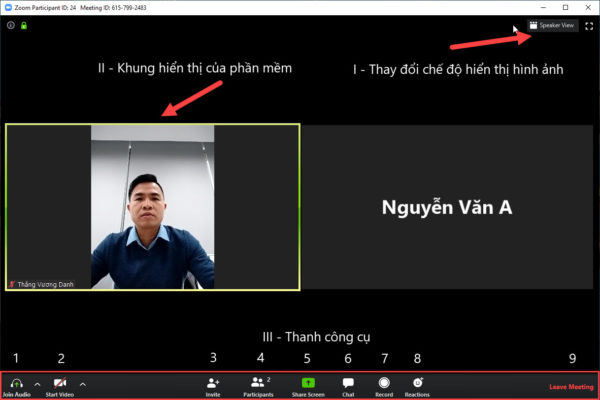Click the Zoom app icon in title bar
Image resolution: width=600 pixels, height=400 pixels.
[8, 7]
